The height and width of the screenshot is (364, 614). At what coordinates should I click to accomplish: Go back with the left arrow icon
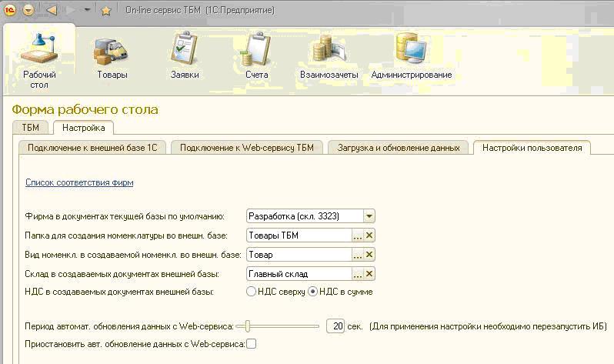pyautogui.click(x=52, y=10)
